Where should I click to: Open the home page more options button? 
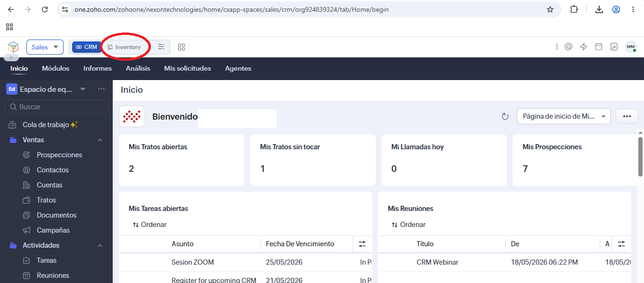(627, 116)
